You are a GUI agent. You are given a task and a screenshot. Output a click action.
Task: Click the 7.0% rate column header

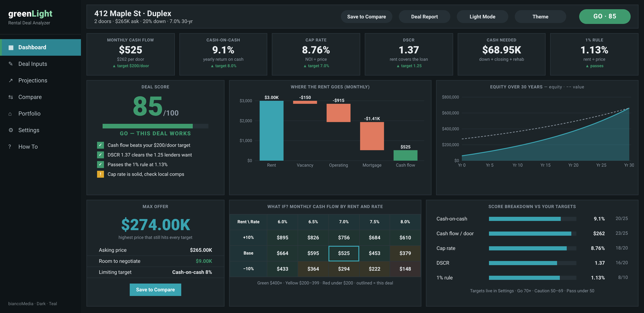(x=344, y=222)
